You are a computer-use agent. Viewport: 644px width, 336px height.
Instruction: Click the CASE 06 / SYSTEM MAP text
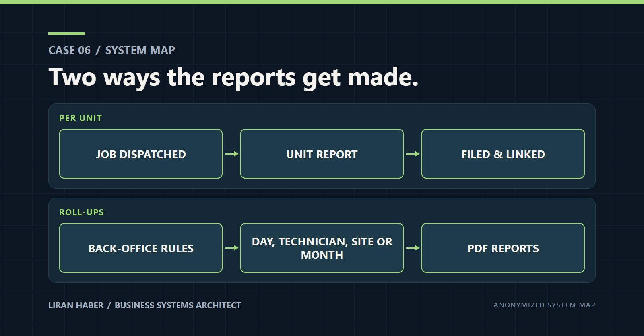coord(112,50)
